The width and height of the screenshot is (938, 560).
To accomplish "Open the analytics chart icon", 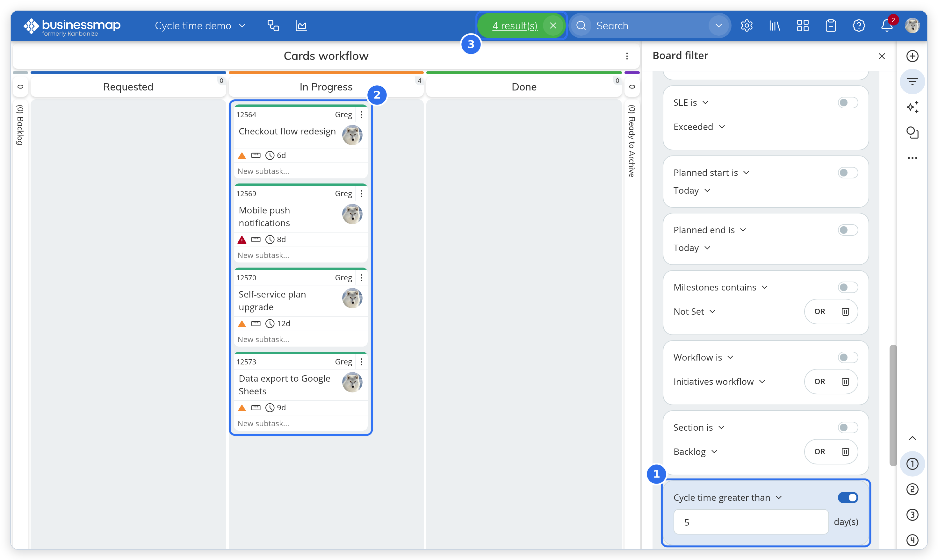I will (x=301, y=26).
